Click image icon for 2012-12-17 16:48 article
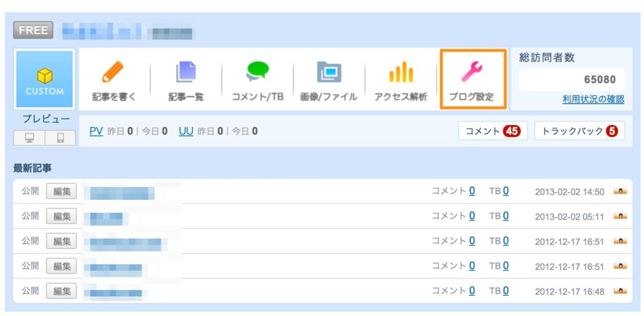The height and width of the screenshot is (316, 644). point(620,291)
